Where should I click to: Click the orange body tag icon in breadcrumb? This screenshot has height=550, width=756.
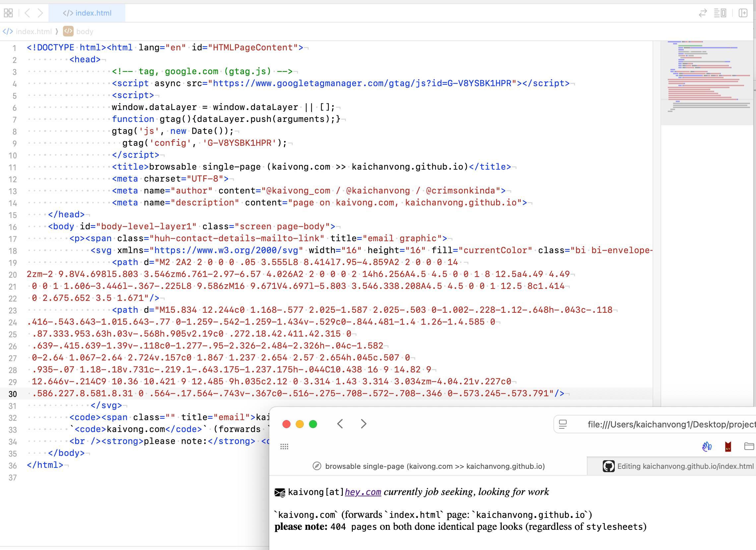(x=68, y=31)
